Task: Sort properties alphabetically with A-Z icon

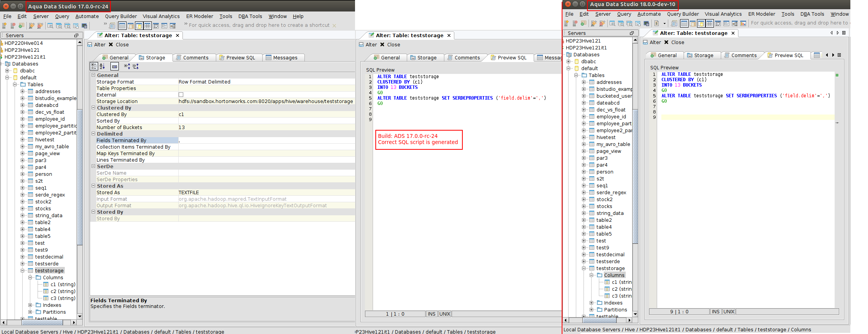Action: (102, 66)
